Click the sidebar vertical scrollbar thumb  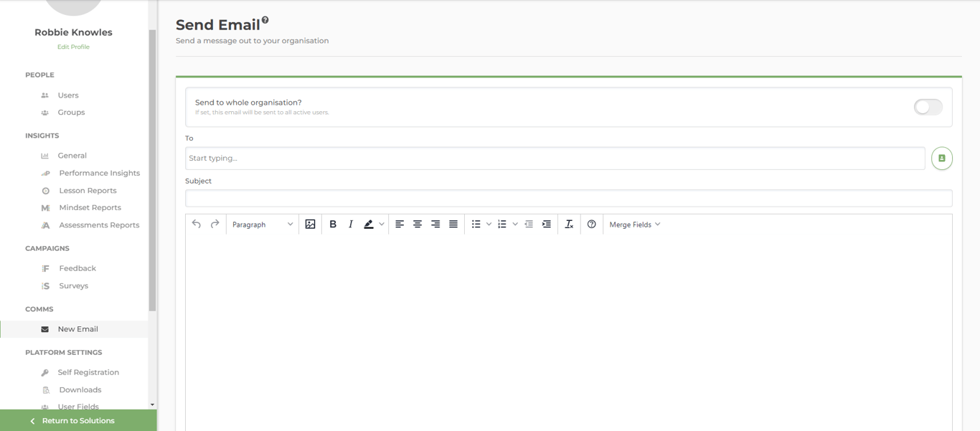click(152, 171)
